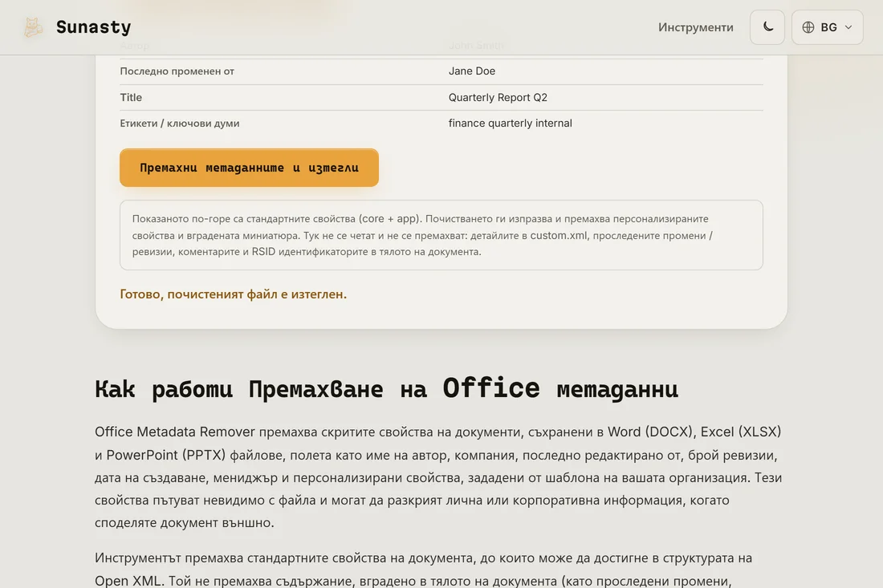Click the info note about core + app properties
Image resolution: width=883 pixels, height=588 pixels.
[441, 235]
